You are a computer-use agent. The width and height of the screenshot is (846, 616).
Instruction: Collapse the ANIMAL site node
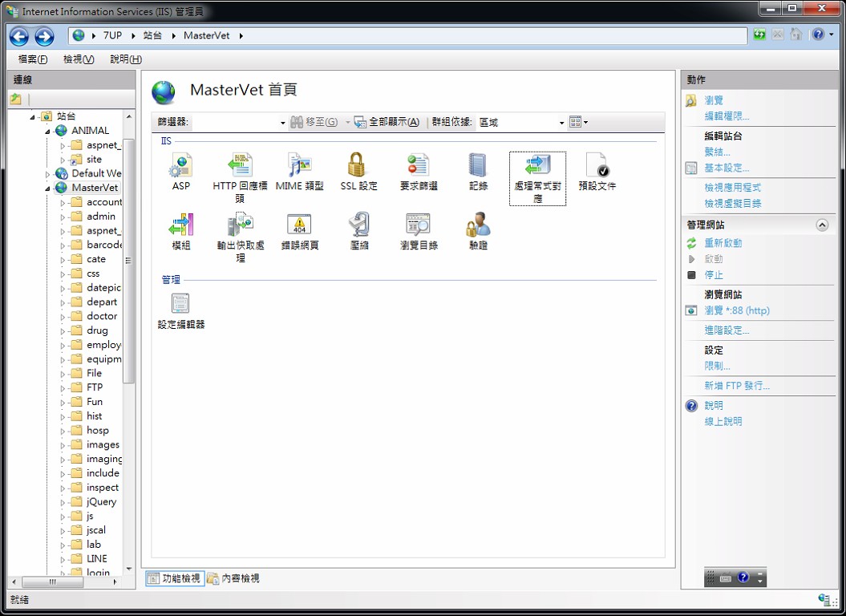tap(47, 132)
